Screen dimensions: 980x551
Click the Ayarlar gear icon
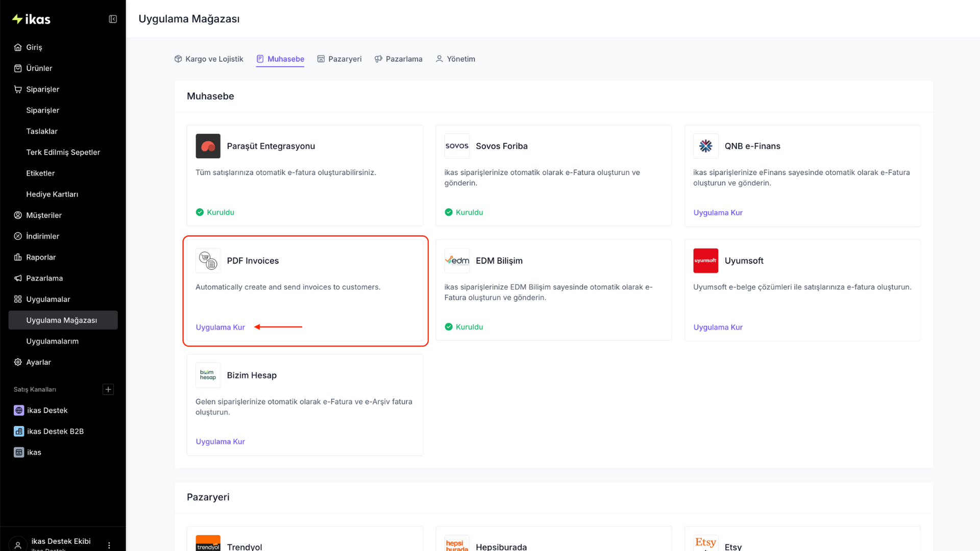pos(18,362)
